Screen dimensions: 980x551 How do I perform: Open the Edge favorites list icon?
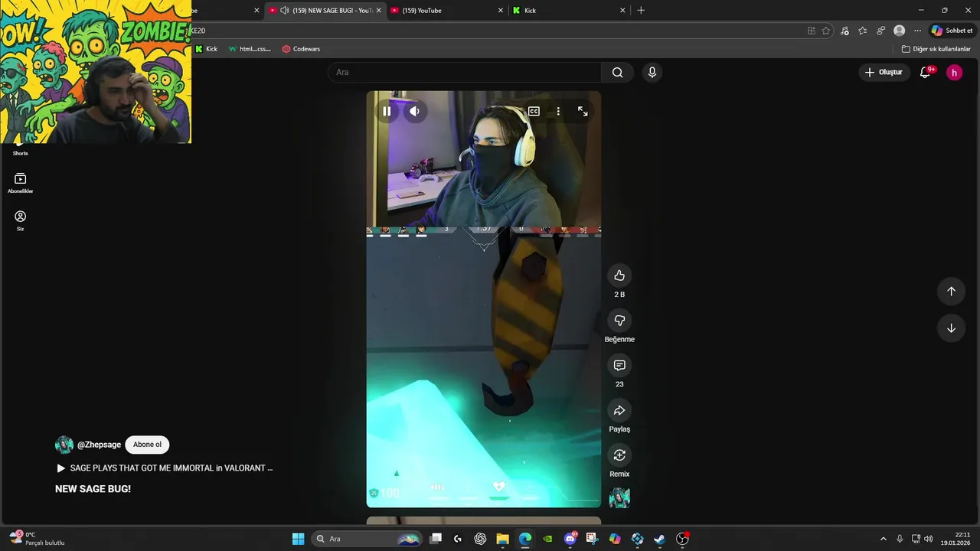(863, 31)
